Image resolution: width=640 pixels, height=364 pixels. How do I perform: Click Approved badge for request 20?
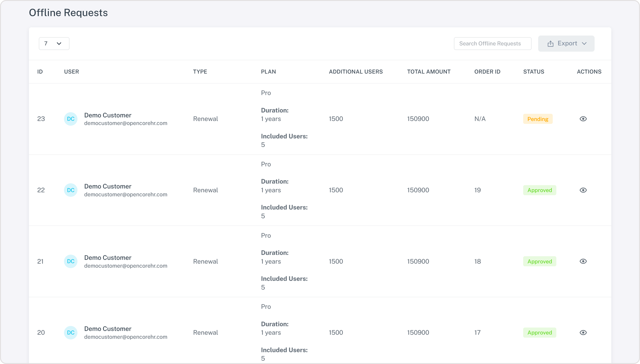pos(540,333)
